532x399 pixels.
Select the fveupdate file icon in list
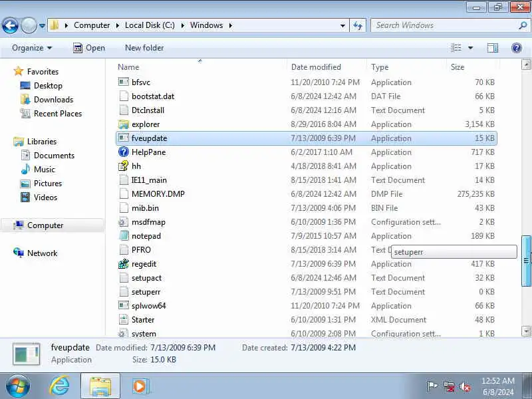[x=124, y=138]
